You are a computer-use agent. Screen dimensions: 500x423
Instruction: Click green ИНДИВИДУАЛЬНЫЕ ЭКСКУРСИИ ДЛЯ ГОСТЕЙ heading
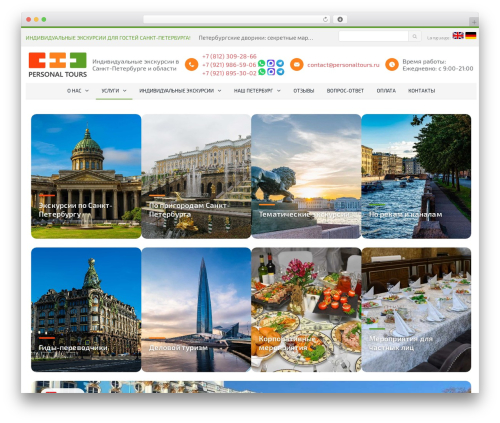coord(108,38)
